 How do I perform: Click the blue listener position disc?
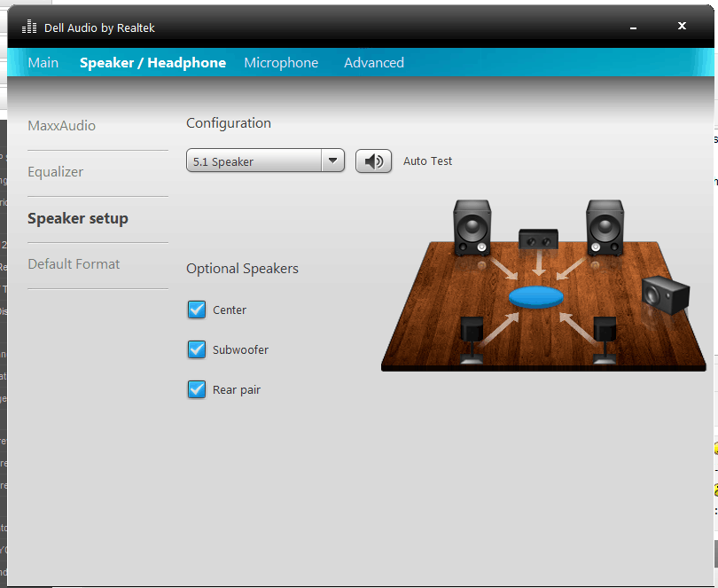pos(536,297)
